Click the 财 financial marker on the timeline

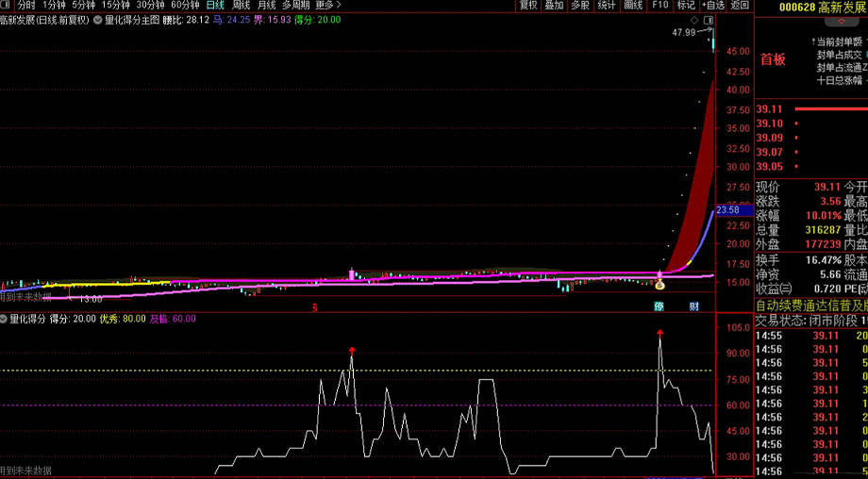[694, 306]
